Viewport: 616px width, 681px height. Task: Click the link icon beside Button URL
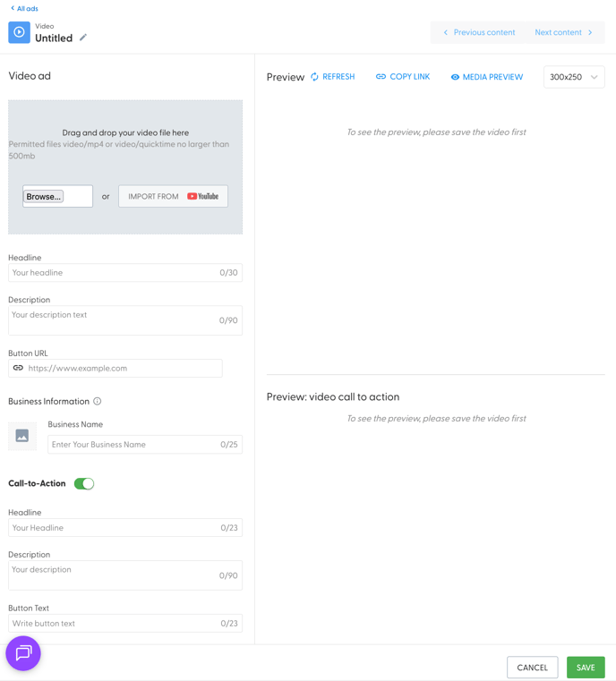tap(18, 368)
